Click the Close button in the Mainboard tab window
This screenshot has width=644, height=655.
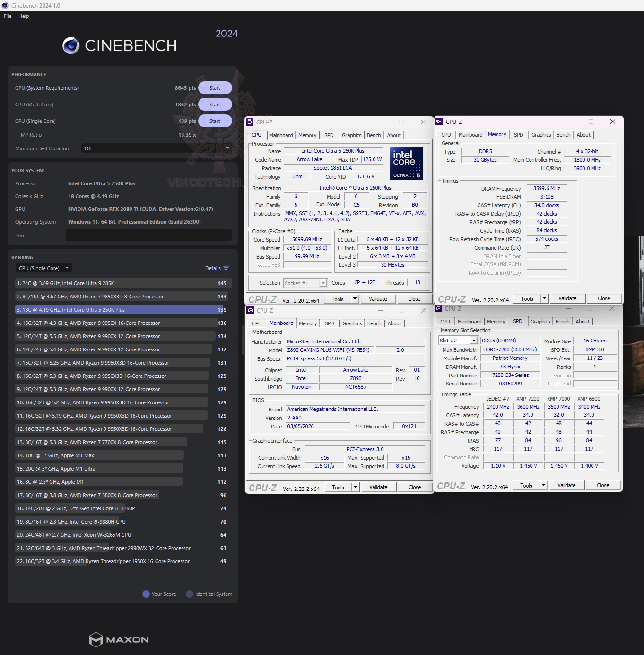click(x=415, y=487)
